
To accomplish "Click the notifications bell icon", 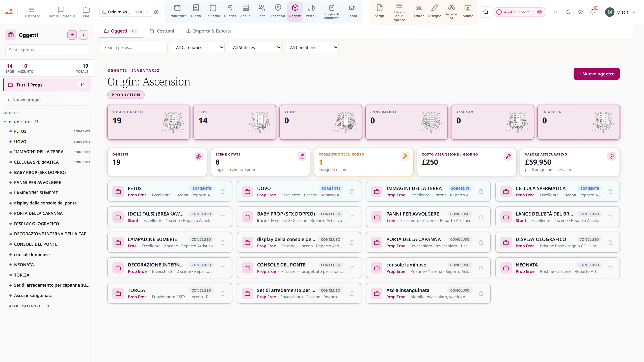I will (x=592, y=12).
